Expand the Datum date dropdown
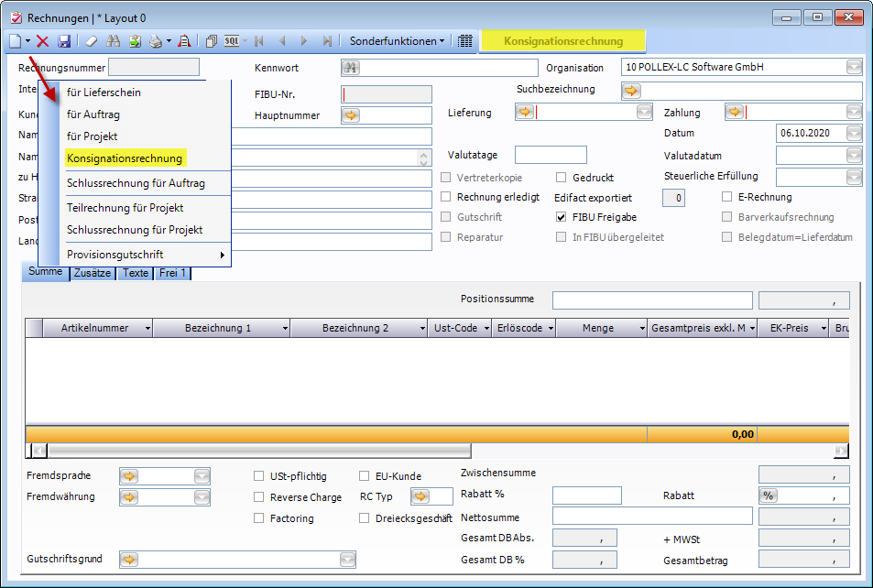The width and height of the screenshot is (873, 588). click(854, 133)
